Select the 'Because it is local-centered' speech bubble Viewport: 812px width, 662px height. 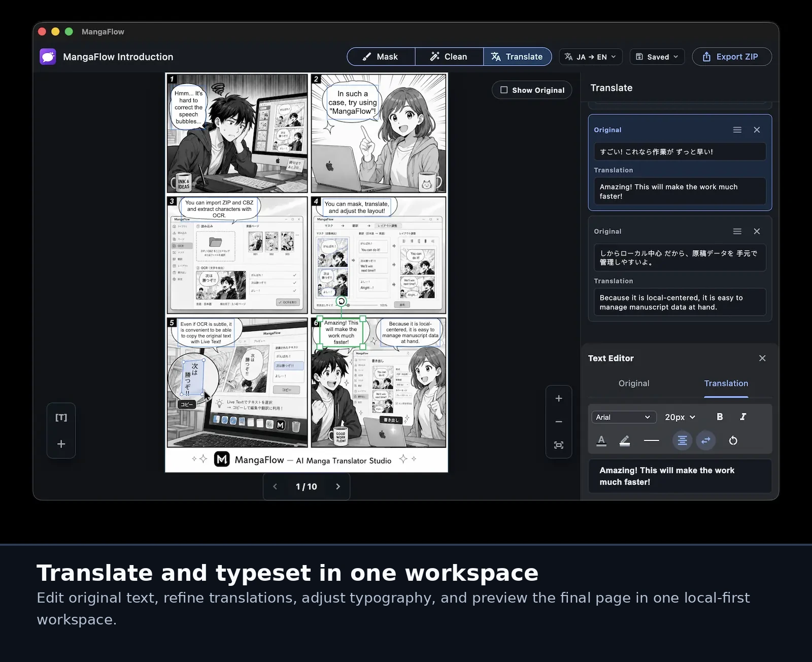click(x=410, y=333)
